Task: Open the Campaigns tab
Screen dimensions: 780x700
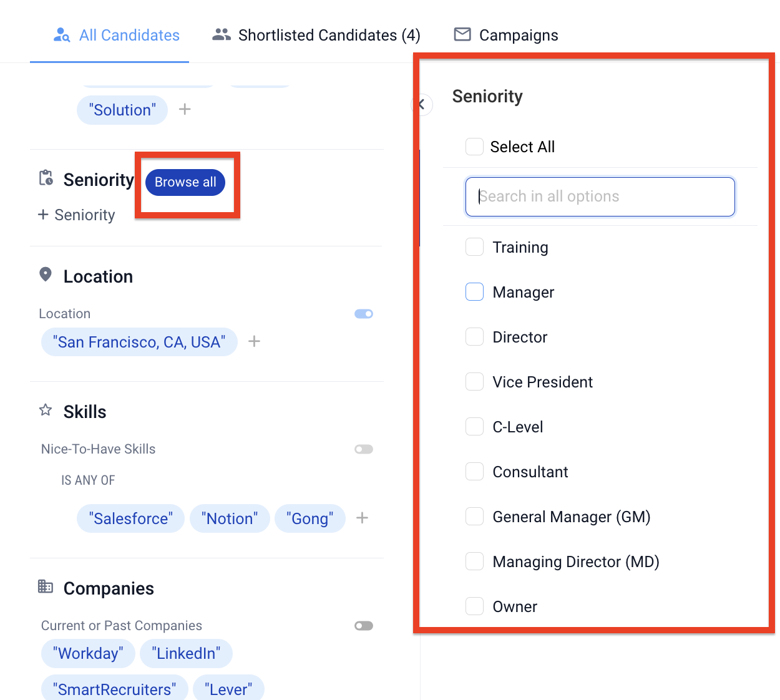Action: tap(506, 35)
